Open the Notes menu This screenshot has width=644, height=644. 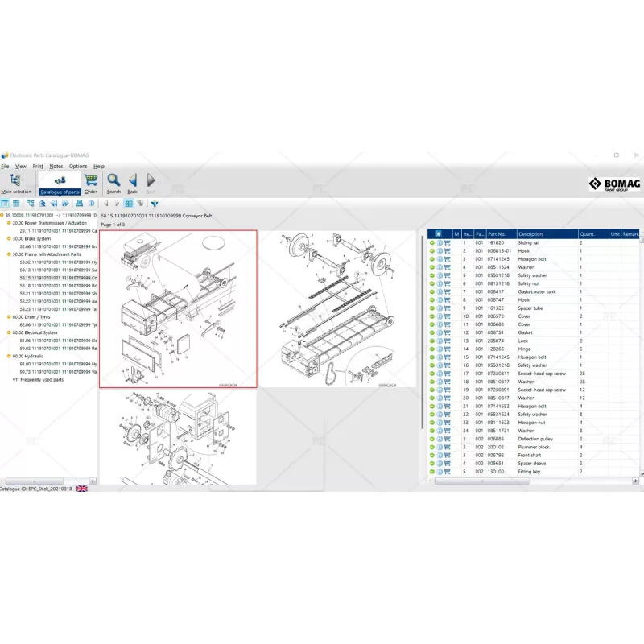pyautogui.click(x=56, y=166)
